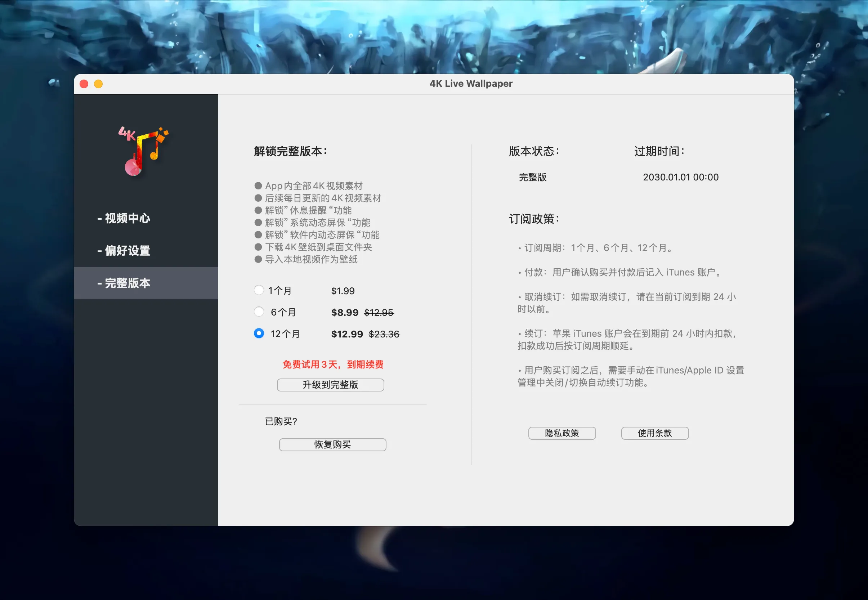Choose the 6个月 plan priced $8.99
Screen dimensions: 868x600
pyautogui.click(x=259, y=312)
